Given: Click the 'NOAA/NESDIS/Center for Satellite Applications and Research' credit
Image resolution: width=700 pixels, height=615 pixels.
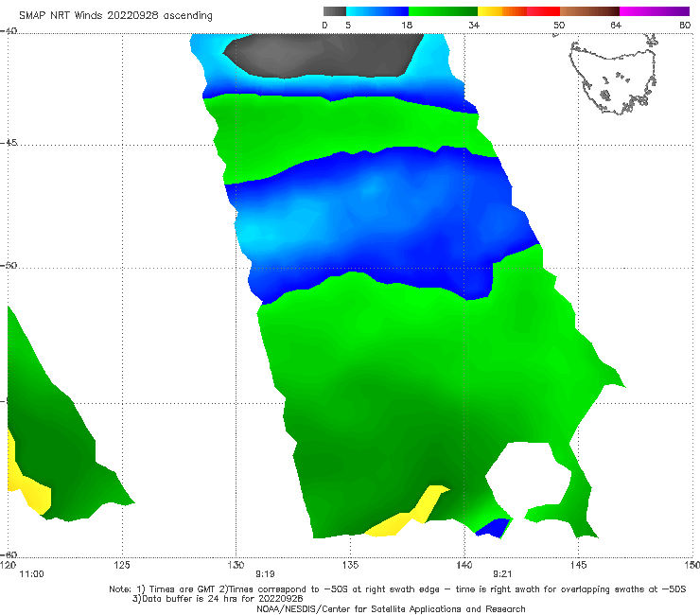Looking at the screenshot, I should (391, 608).
